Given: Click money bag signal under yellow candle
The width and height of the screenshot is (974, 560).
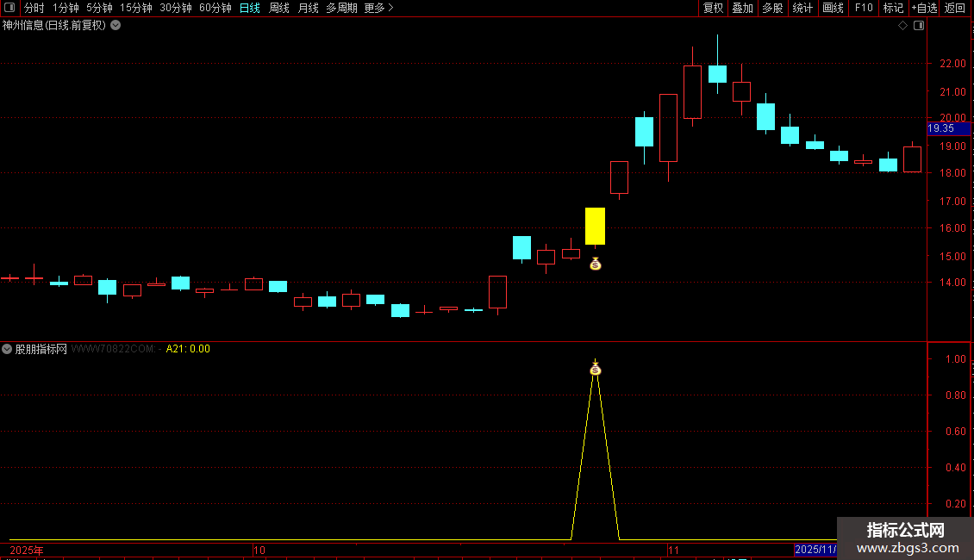Looking at the screenshot, I should pyautogui.click(x=595, y=264).
